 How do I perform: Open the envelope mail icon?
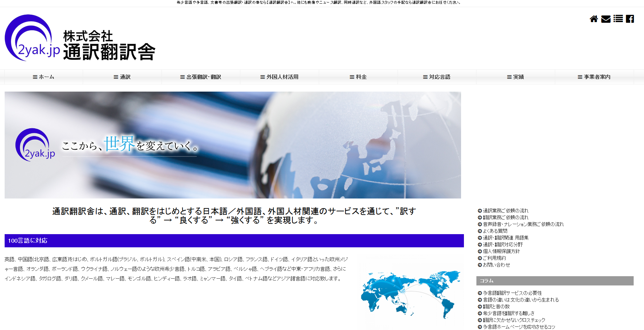pos(605,19)
